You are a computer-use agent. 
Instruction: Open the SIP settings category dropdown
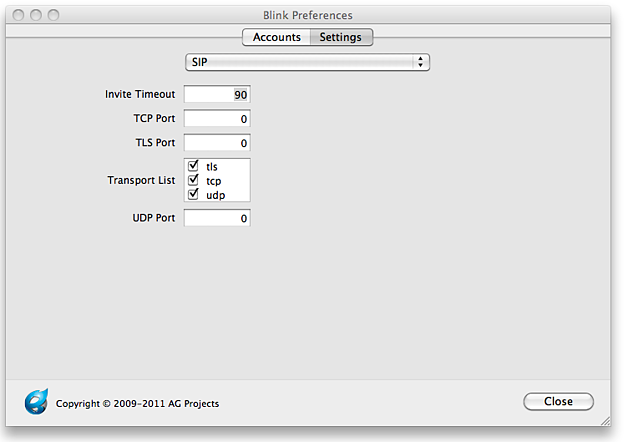307,62
